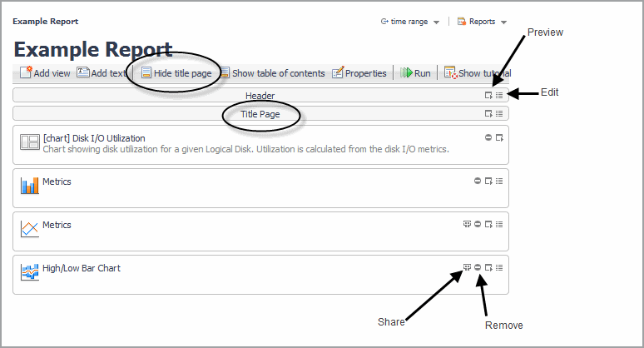
Task: Share the Metrics line chart view
Action: point(467,224)
